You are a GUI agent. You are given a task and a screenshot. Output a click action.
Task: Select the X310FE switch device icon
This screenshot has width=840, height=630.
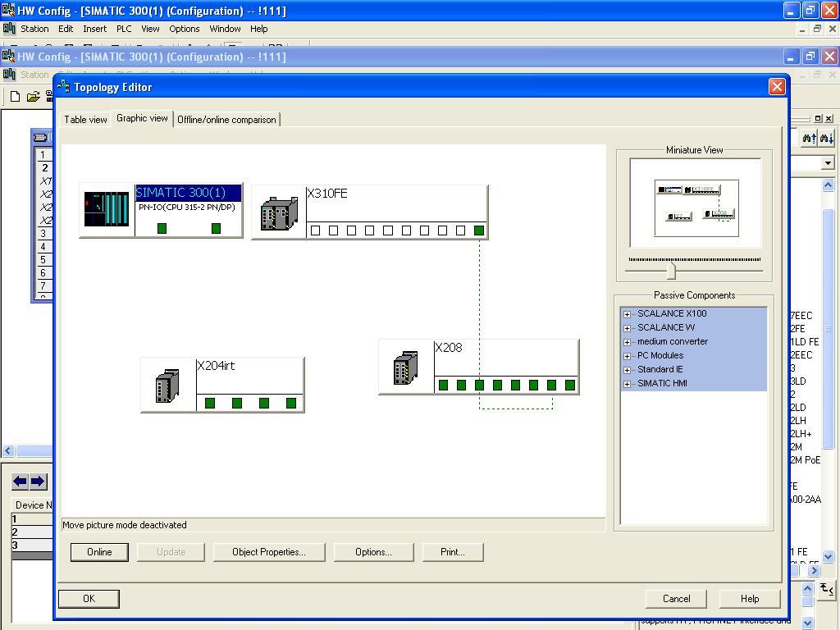tap(279, 213)
